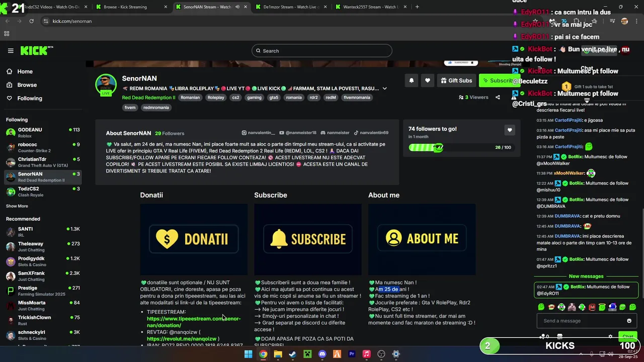The height and width of the screenshot is (362, 644).
Task: Insert the angry red face emote
Action: [x=592, y=307]
